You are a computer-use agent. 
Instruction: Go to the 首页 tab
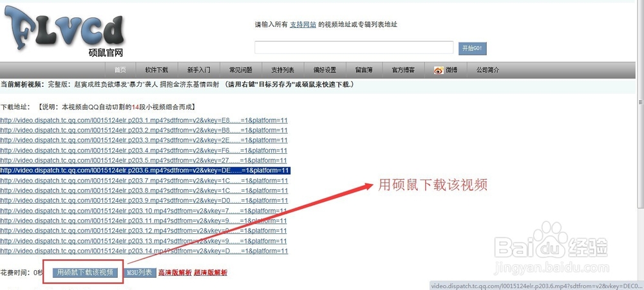[x=120, y=70]
